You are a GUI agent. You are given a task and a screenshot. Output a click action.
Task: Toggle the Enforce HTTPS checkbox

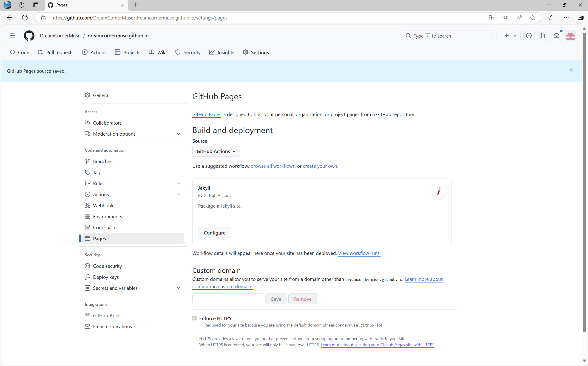pyautogui.click(x=195, y=318)
